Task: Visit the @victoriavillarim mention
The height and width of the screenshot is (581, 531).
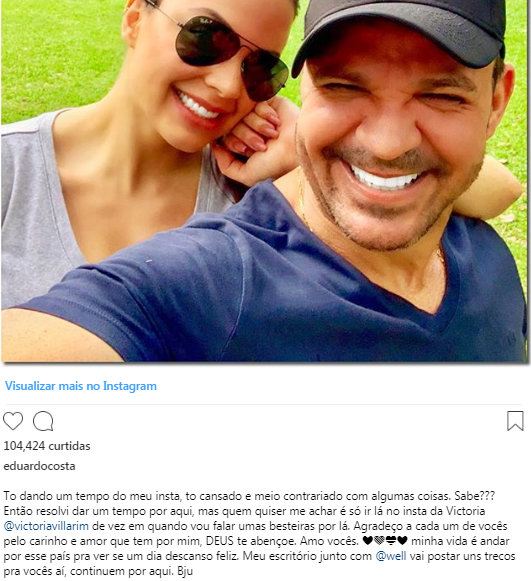Action: tap(46, 526)
